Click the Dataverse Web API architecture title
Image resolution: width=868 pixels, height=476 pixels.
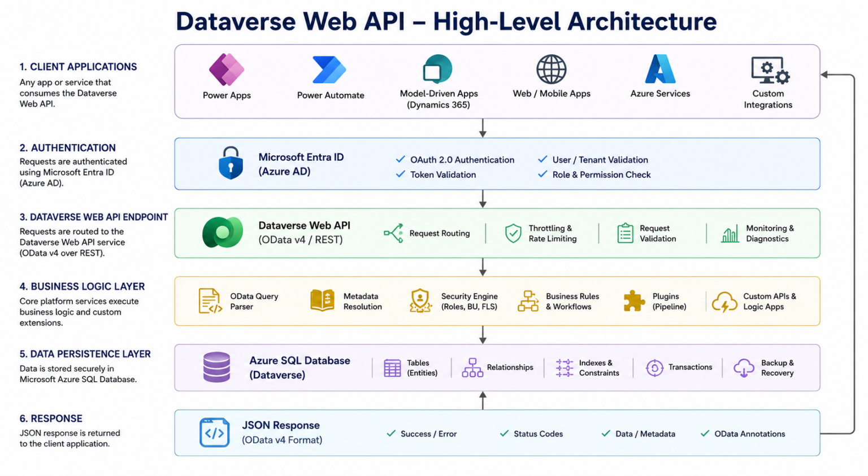(x=446, y=21)
